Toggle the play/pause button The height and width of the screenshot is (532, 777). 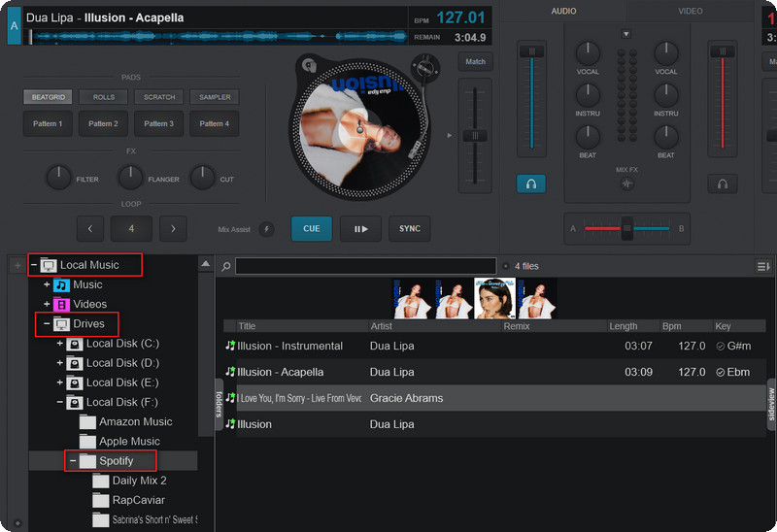(x=360, y=229)
